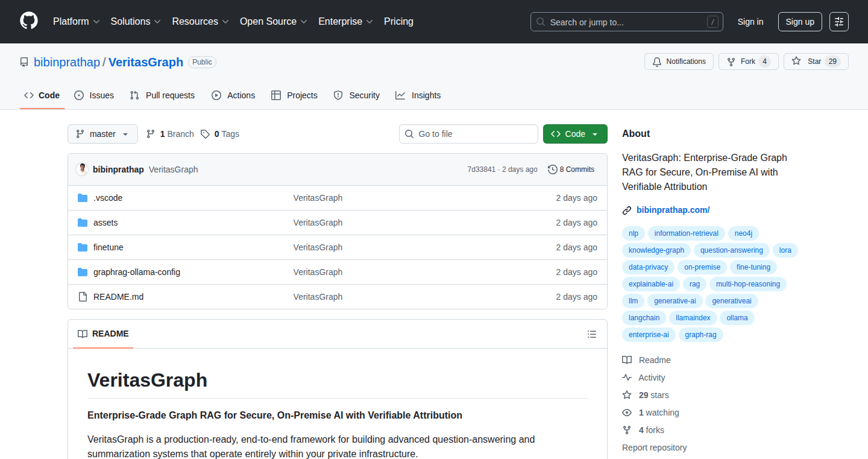The height and width of the screenshot is (459, 868).
Task: Click the fork icon in Fork button
Action: (x=731, y=62)
